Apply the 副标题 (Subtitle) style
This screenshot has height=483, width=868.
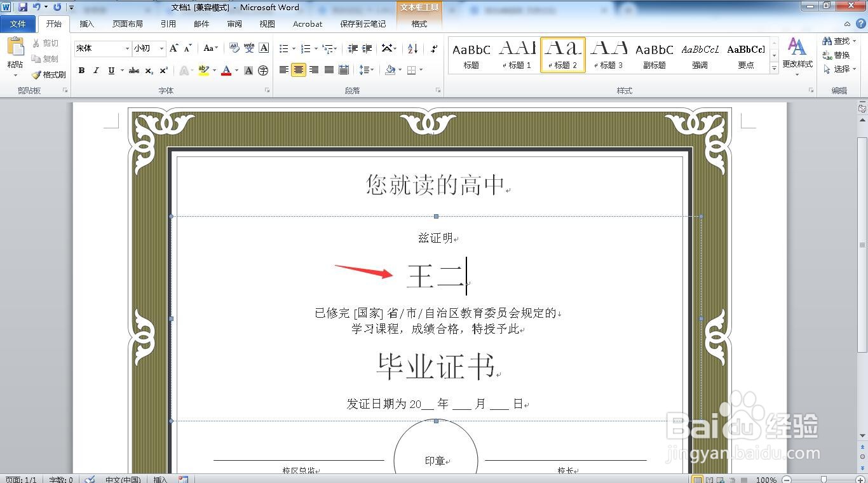pos(654,55)
